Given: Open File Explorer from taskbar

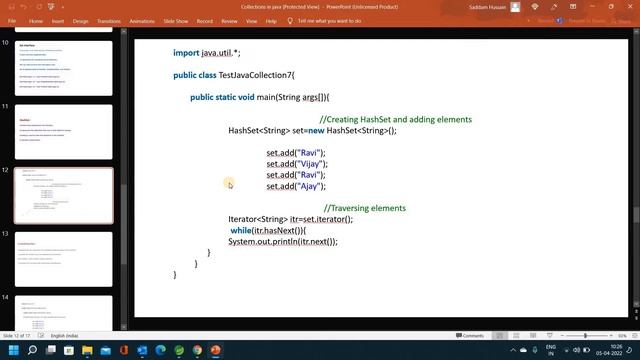Looking at the screenshot, I should coord(87,350).
